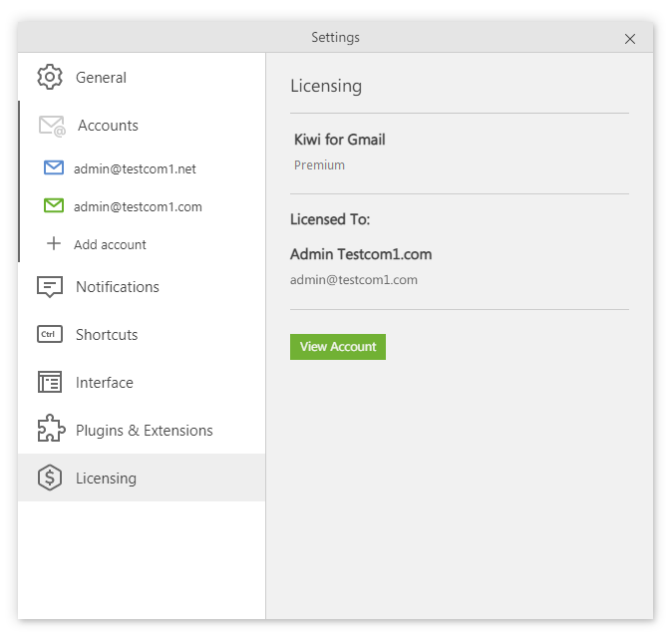Screen dimensions: 672x642
Task: Click the green envelope icon for admin@testcom1.com
Action: click(54, 206)
